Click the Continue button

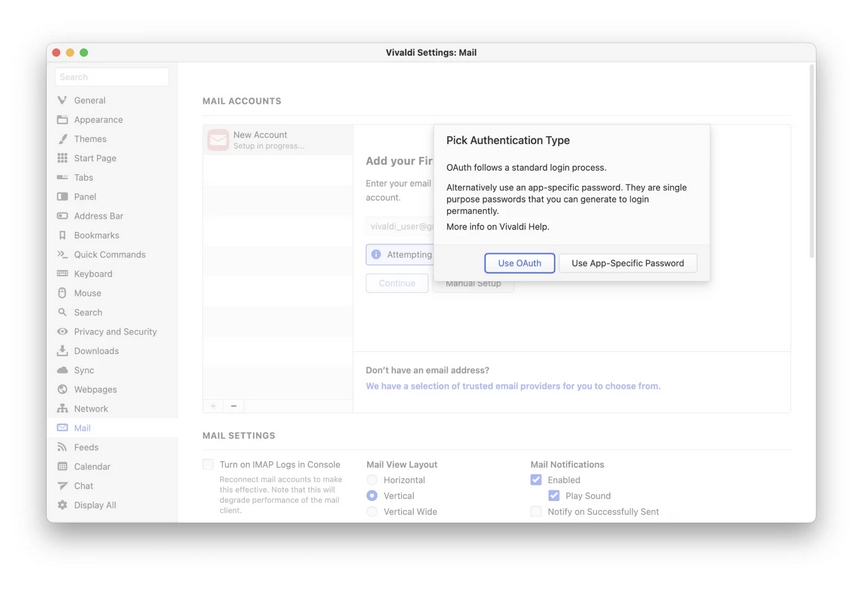coord(397,283)
